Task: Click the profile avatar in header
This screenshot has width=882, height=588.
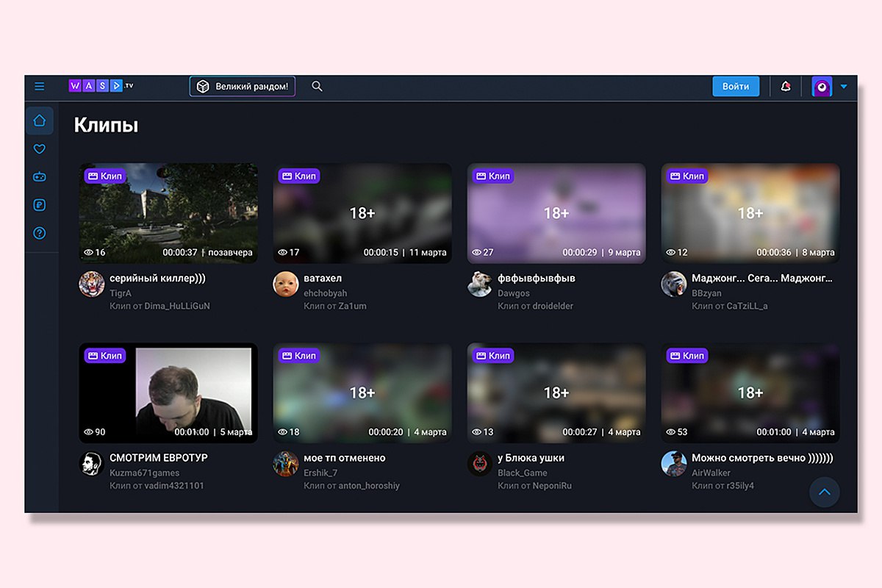Action: [x=822, y=87]
